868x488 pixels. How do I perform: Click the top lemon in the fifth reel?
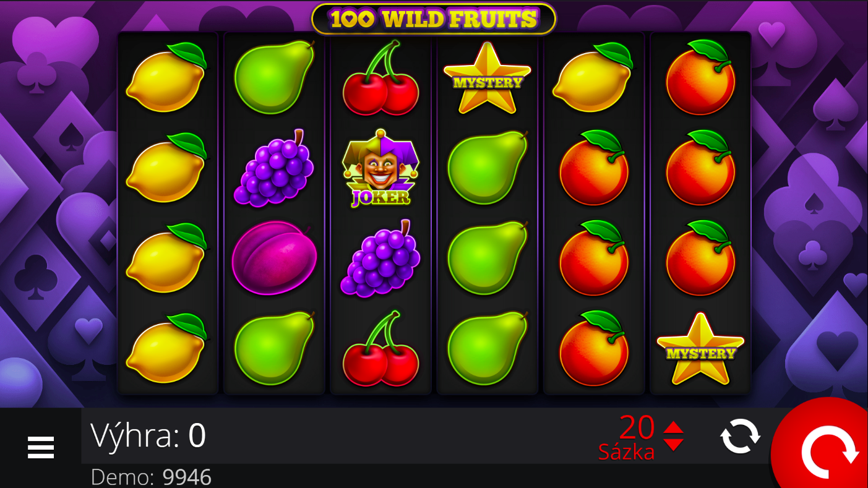593,78
